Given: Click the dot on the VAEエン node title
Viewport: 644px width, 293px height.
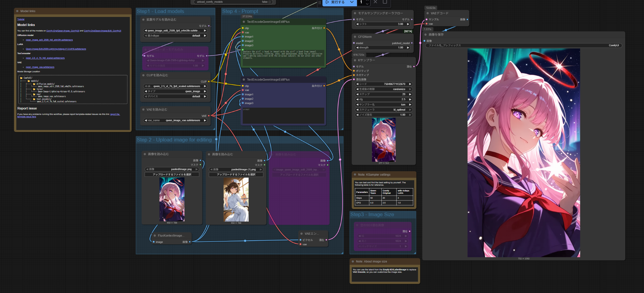Looking at the screenshot, I should pyautogui.click(x=301, y=234).
